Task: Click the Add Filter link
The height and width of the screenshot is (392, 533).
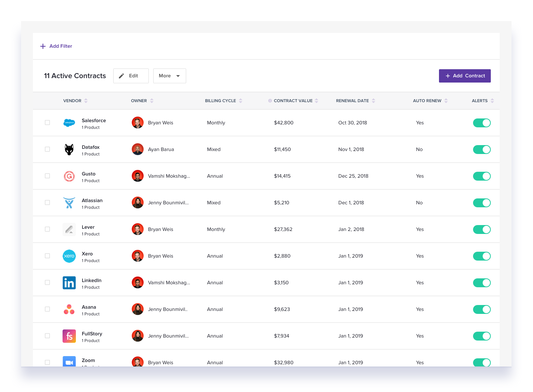Action: coord(56,46)
